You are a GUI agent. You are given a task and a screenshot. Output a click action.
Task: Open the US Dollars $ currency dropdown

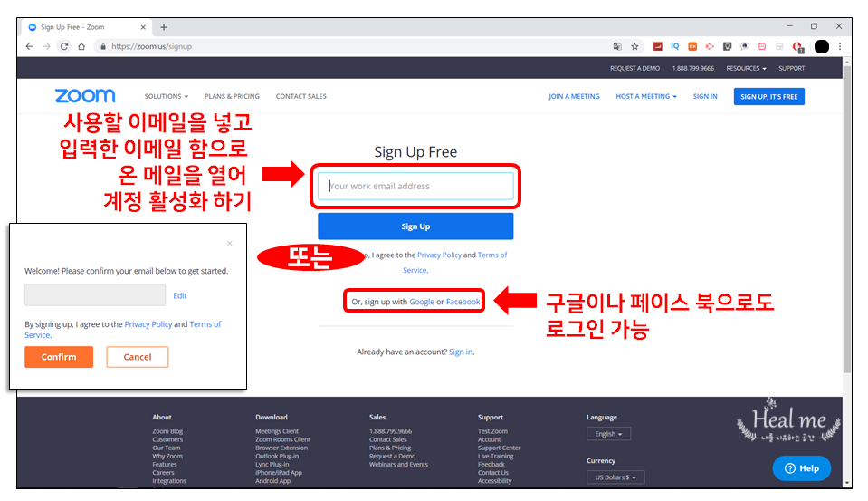615,477
